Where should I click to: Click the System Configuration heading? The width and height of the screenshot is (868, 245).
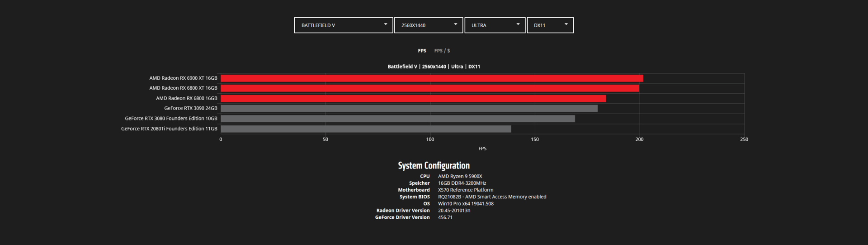click(x=434, y=166)
